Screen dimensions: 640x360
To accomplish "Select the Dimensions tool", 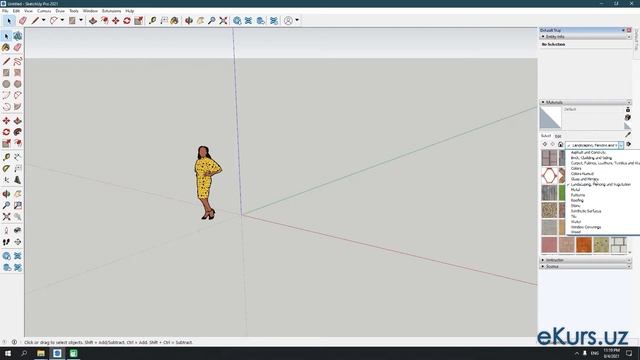I will click(x=18, y=157).
